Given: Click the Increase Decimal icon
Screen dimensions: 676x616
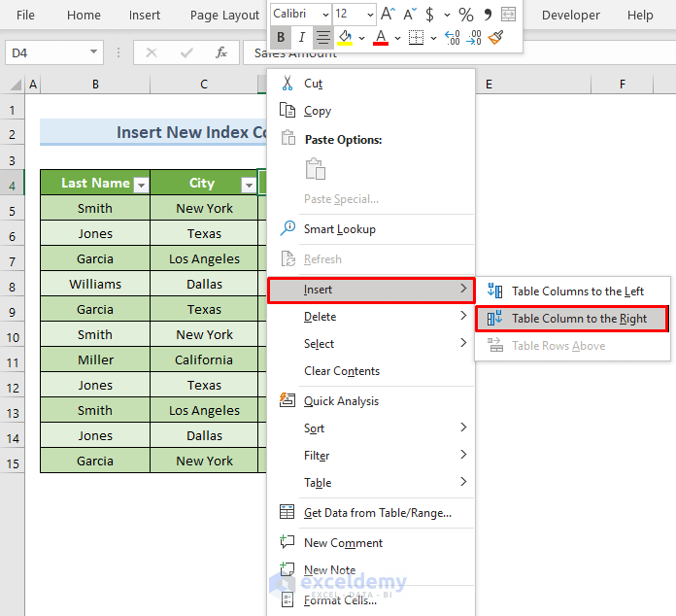Looking at the screenshot, I should click(x=452, y=38).
